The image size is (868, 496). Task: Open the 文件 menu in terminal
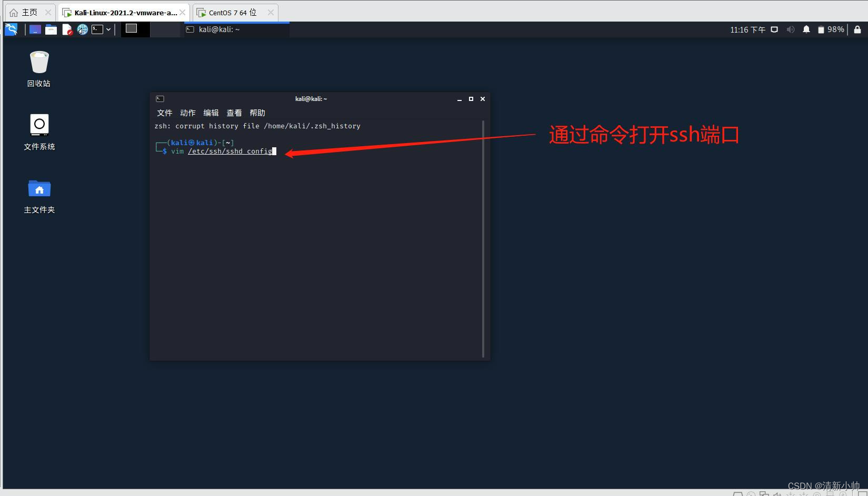[165, 113]
